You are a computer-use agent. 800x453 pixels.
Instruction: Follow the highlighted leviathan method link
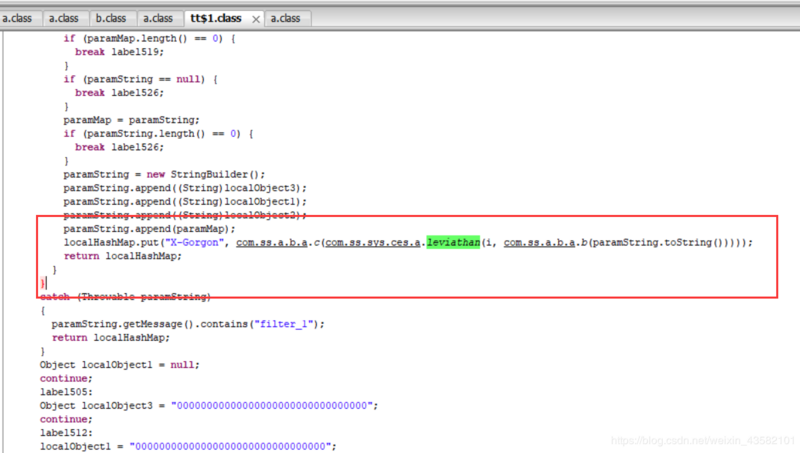point(453,242)
